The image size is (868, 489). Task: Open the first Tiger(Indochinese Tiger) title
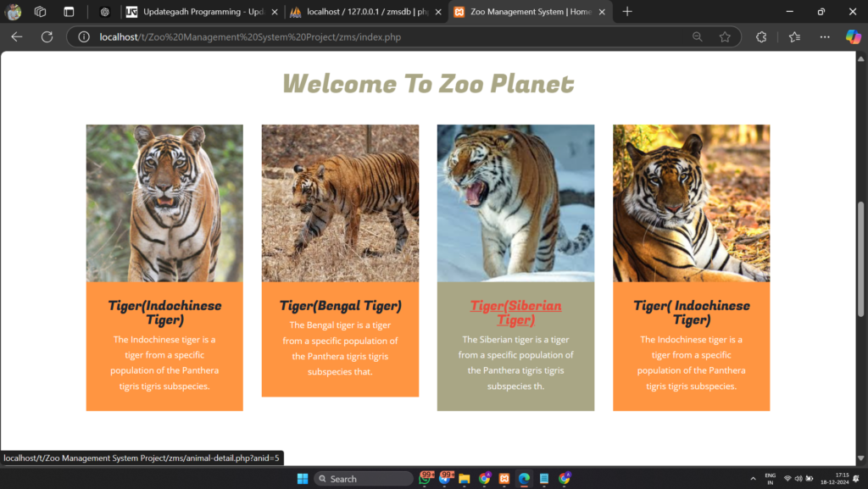click(x=164, y=313)
